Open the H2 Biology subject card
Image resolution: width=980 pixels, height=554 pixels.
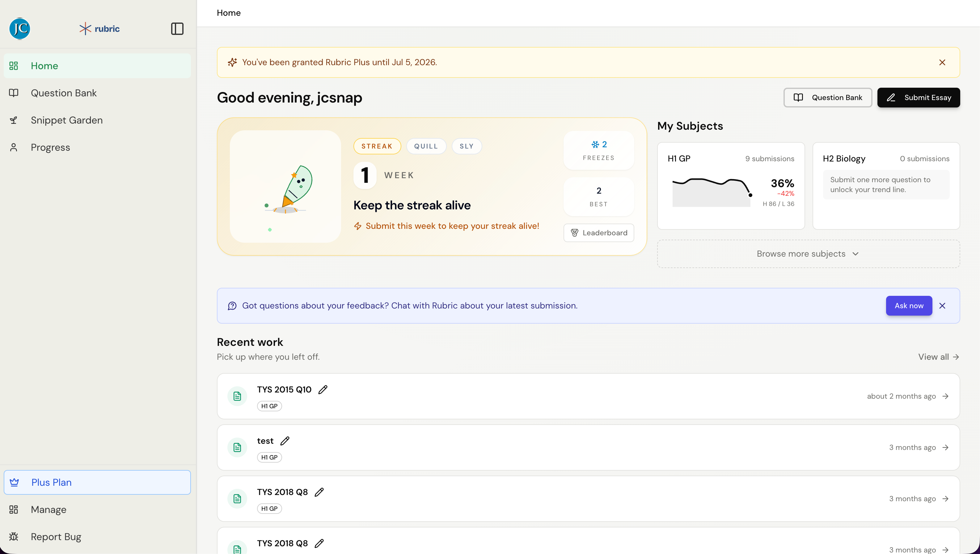(x=886, y=186)
